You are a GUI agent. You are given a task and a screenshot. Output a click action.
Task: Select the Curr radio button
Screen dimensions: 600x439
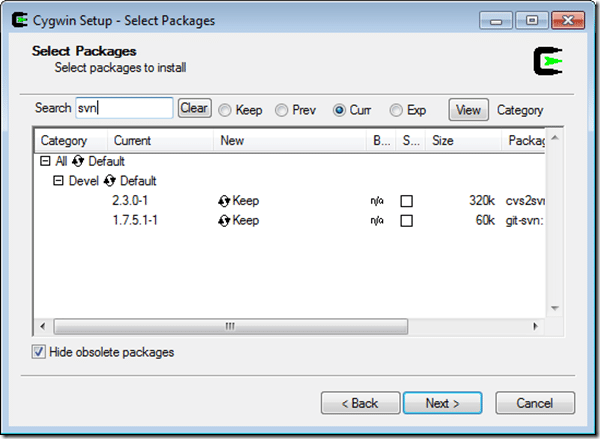339,110
